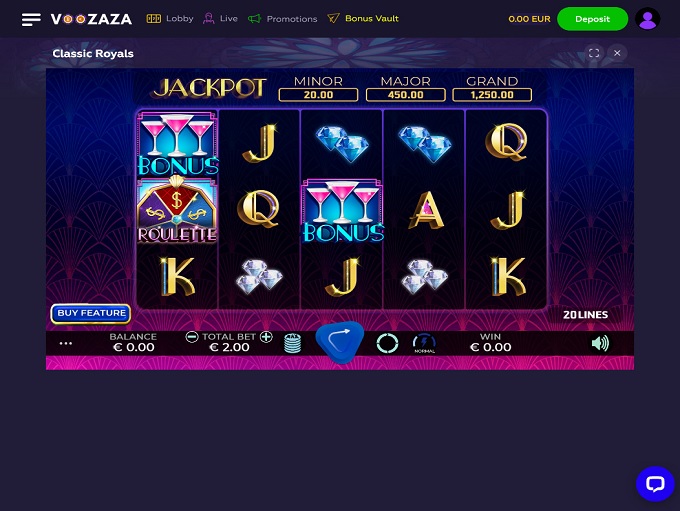
Task: Open the Live casino section
Action: click(x=220, y=19)
